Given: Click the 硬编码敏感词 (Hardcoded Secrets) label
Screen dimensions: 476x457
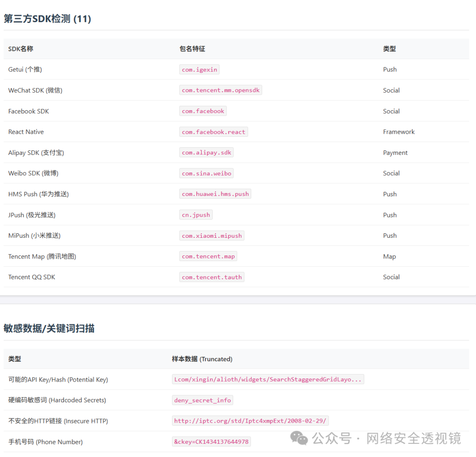Looking at the screenshot, I should coord(57,400).
